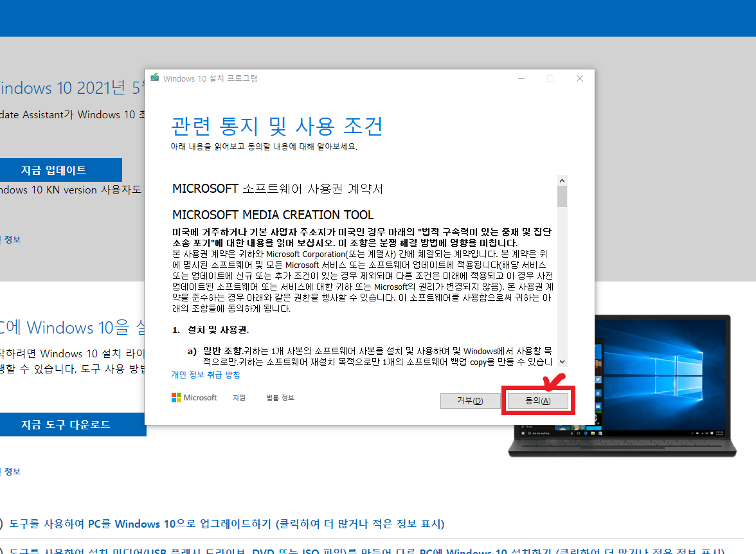Click 지금 도구 다운로드 button on the web page
Image resolution: width=756 pixels, height=554 pixels.
73,425
